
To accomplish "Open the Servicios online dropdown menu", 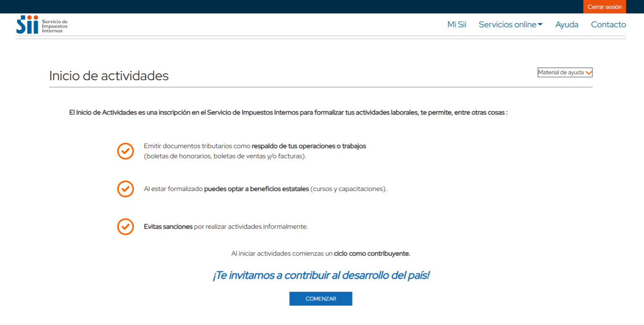I will coord(507,25).
